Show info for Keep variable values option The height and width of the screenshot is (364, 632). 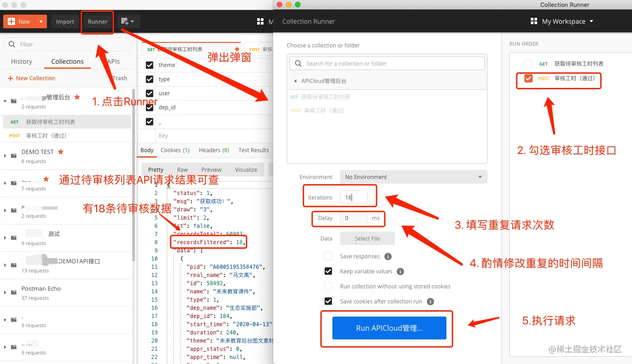[400, 272]
